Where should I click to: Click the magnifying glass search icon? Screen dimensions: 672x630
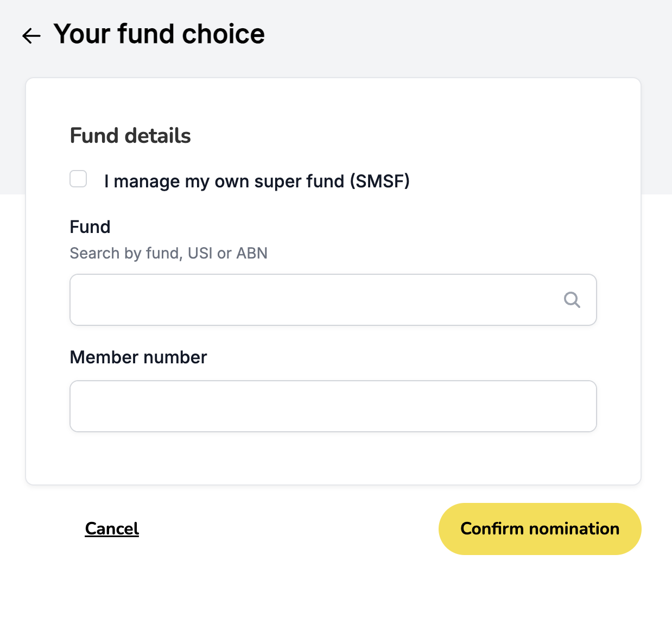572,300
